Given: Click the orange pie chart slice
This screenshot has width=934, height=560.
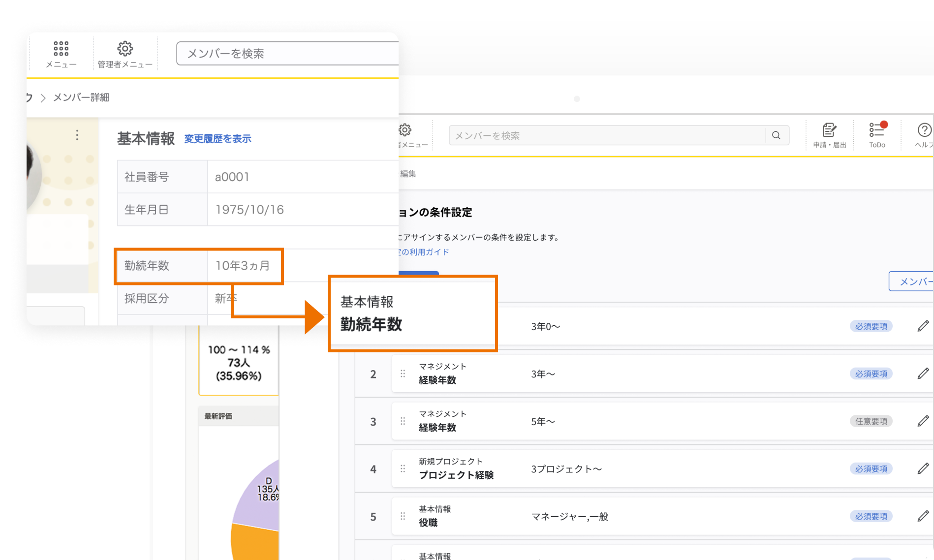Looking at the screenshot, I should tap(256, 541).
